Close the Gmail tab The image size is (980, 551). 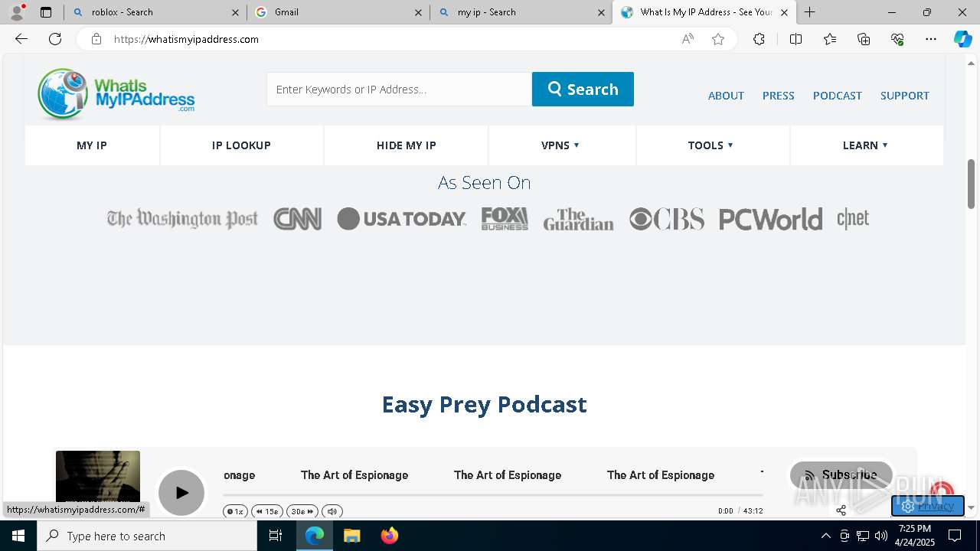[418, 12]
